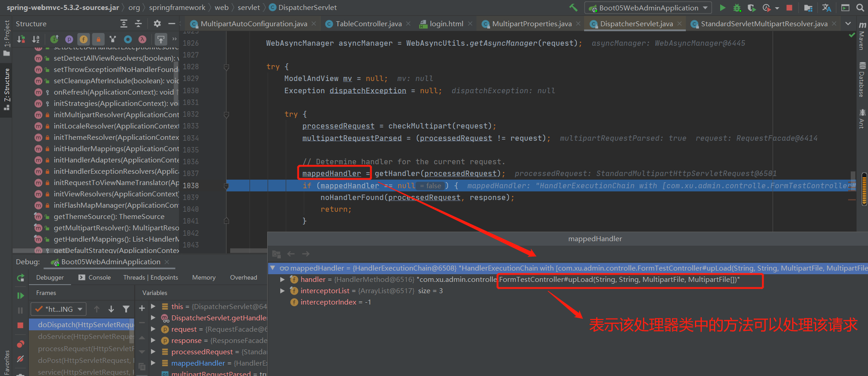Run the application with green play icon

point(722,8)
